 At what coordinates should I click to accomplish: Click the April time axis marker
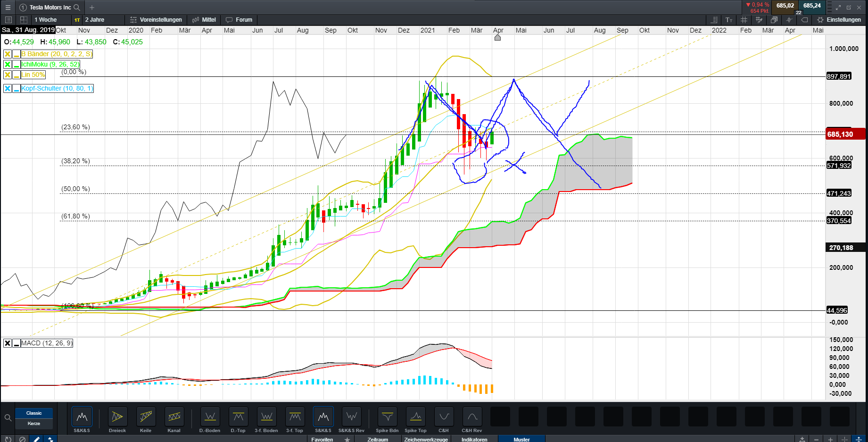498,37
